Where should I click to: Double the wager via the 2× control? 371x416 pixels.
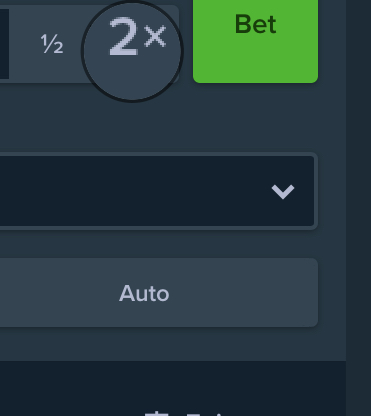point(132,50)
